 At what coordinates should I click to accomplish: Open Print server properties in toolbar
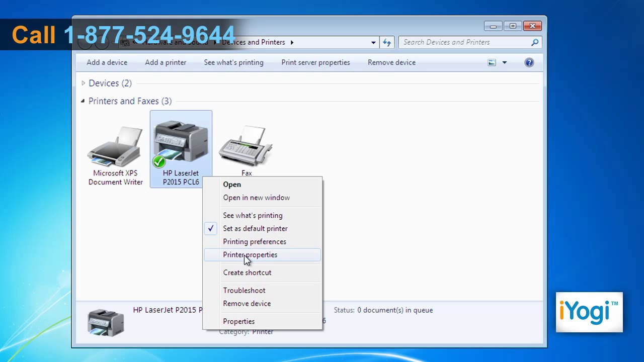point(315,62)
